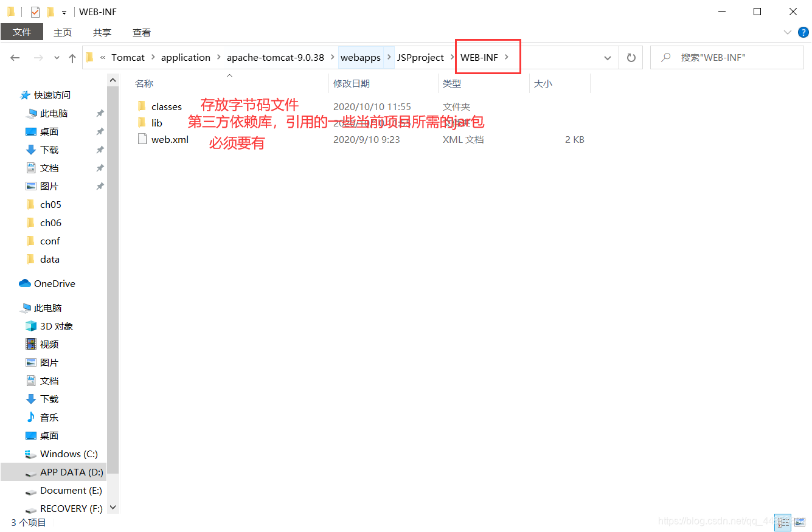Open 文档 under This PC tree
The image size is (812, 532).
[49, 381]
